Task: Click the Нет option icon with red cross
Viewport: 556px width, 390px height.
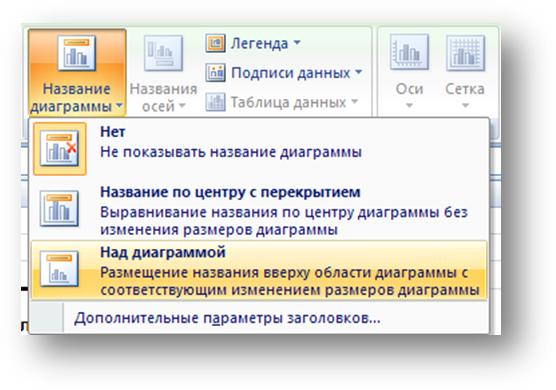Action: coord(59,148)
